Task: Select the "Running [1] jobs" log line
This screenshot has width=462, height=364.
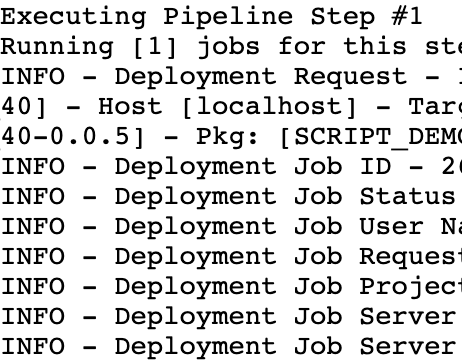Action: click(x=231, y=47)
